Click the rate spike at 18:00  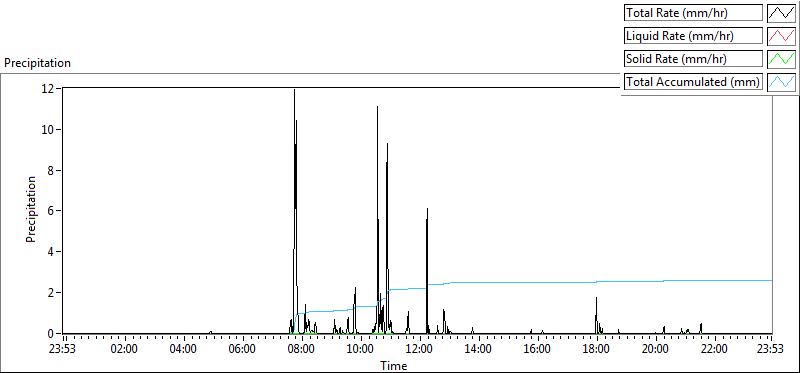[x=596, y=314]
